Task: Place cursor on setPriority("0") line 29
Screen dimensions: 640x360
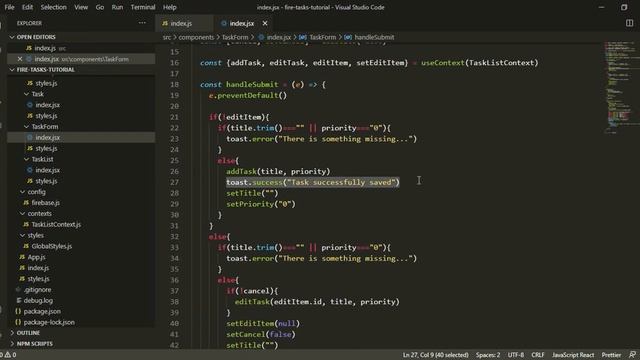Action: click(x=261, y=204)
